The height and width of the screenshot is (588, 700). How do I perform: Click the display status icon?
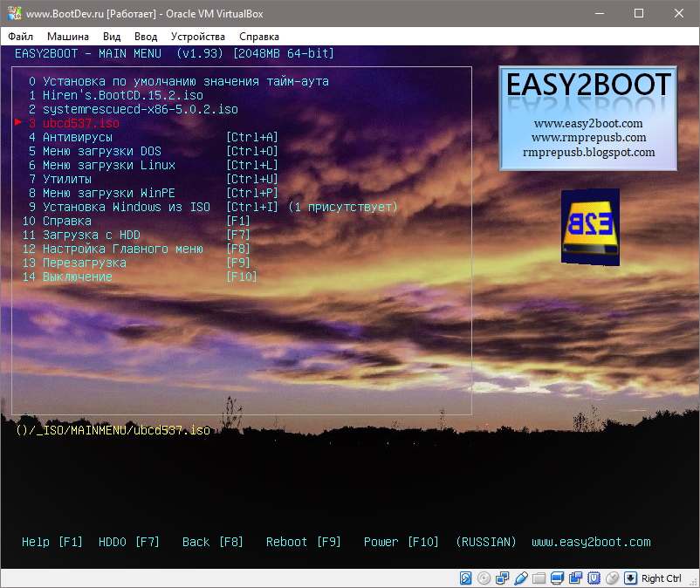click(557, 578)
